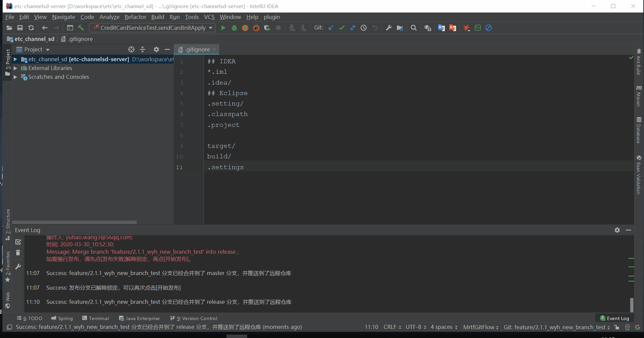Save all files with the floppy disk icon
The height and width of the screenshot is (338, 644).
(20, 28)
